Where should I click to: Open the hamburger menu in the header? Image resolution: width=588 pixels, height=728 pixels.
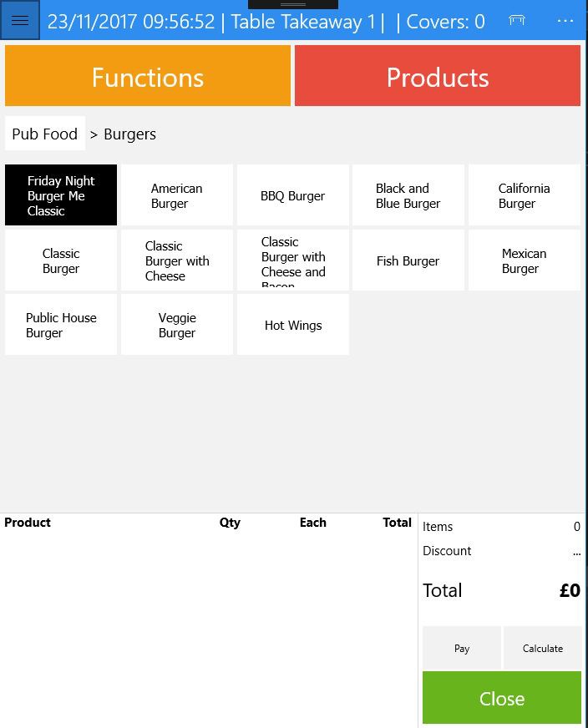tap(20, 21)
